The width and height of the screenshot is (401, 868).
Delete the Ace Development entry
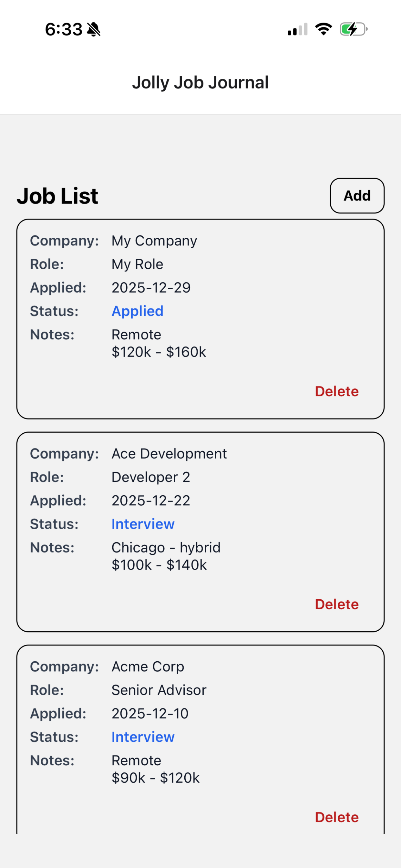coord(337,604)
